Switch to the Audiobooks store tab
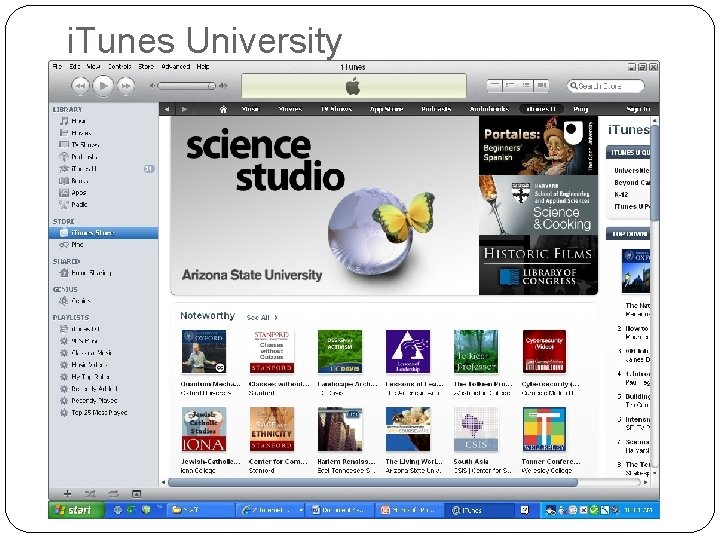 (x=489, y=109)
